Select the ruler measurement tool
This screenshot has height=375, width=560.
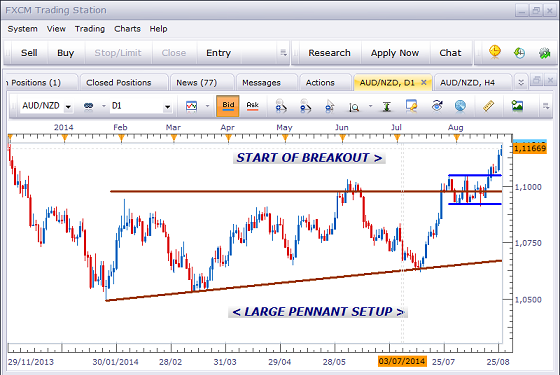(x=488, y=106)
